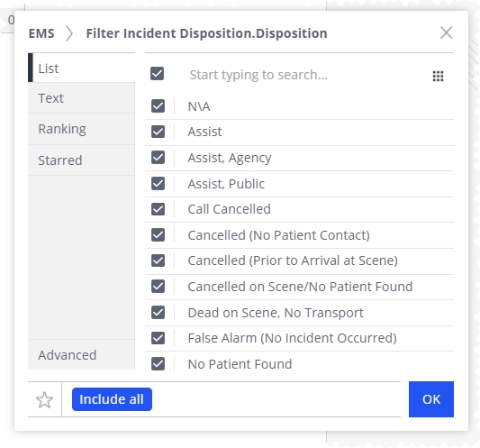Close the filter dialog with X
This screenshot has width=480, height=448.
tap(446, 32)
